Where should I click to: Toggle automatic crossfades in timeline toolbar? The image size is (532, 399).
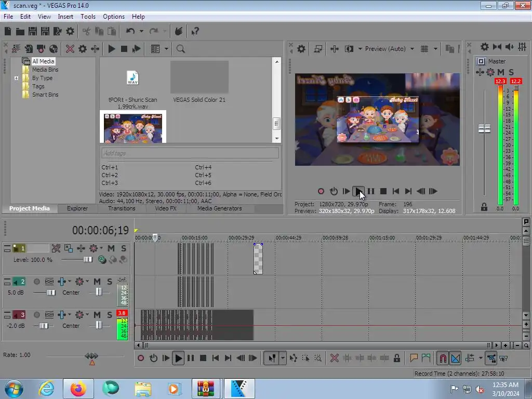[455, 358]
